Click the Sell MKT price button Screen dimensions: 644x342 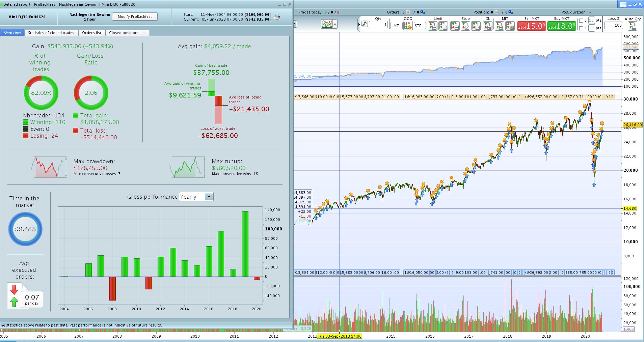[531, 26]
